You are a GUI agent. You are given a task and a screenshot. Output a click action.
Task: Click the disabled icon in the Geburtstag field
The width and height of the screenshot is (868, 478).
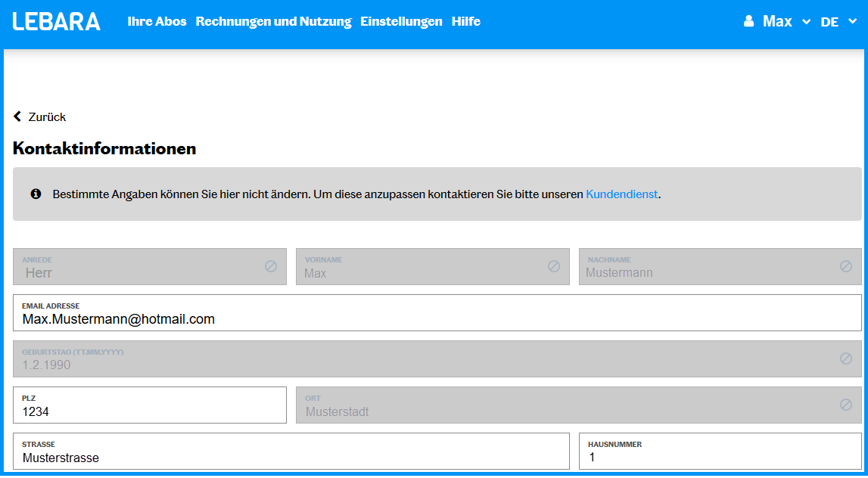point(846,358)
